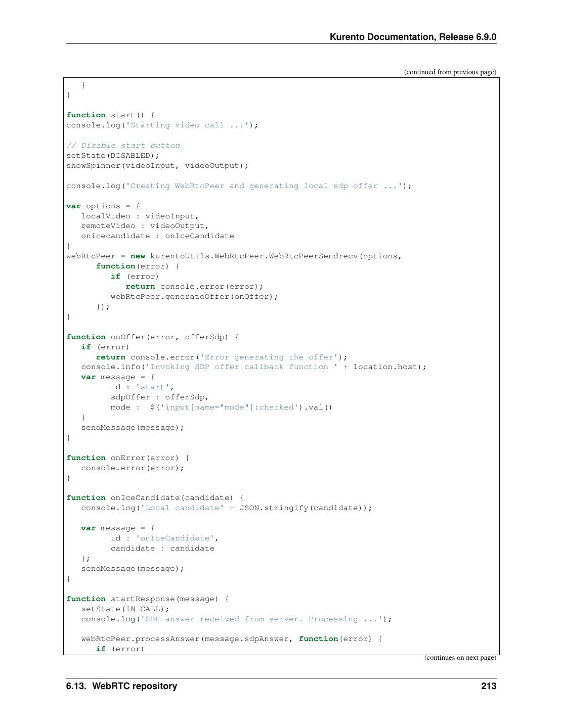Click the footer '6.13. WebRTC repository'
This screenshot has width=563, height=728.
click(121, 686)
